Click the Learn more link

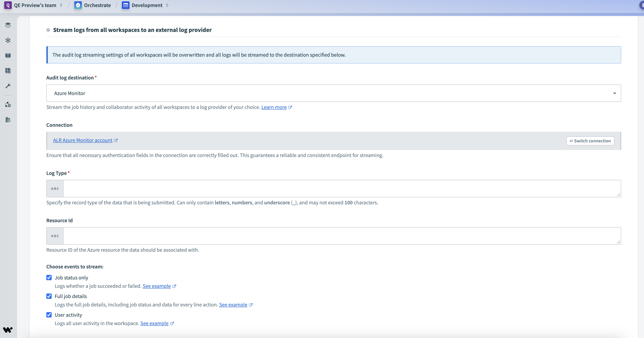274,107
